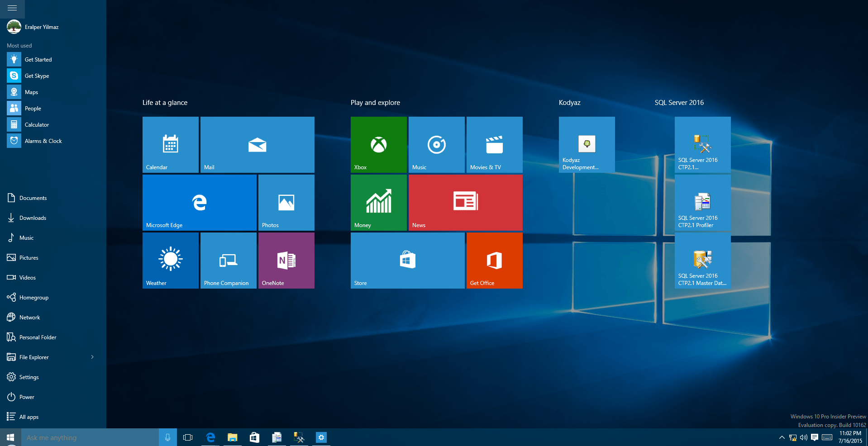This screenshot has height=446, width=868.
Task: Open the Pictures folder shortcut
Action: [53, 257]
